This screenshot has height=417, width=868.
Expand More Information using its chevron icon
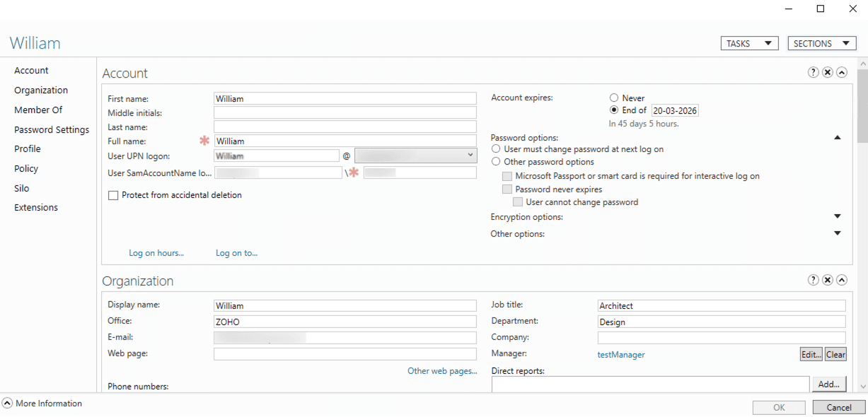click(x=6, y=403)
